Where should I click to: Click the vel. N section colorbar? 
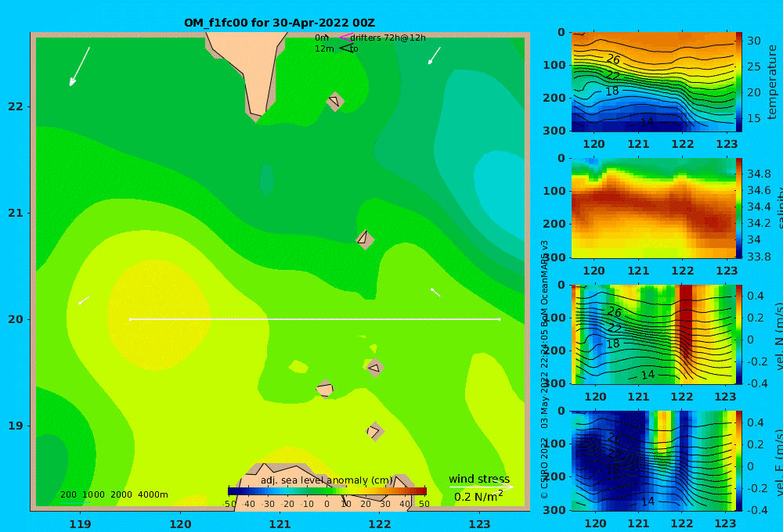tap(739, 334)
